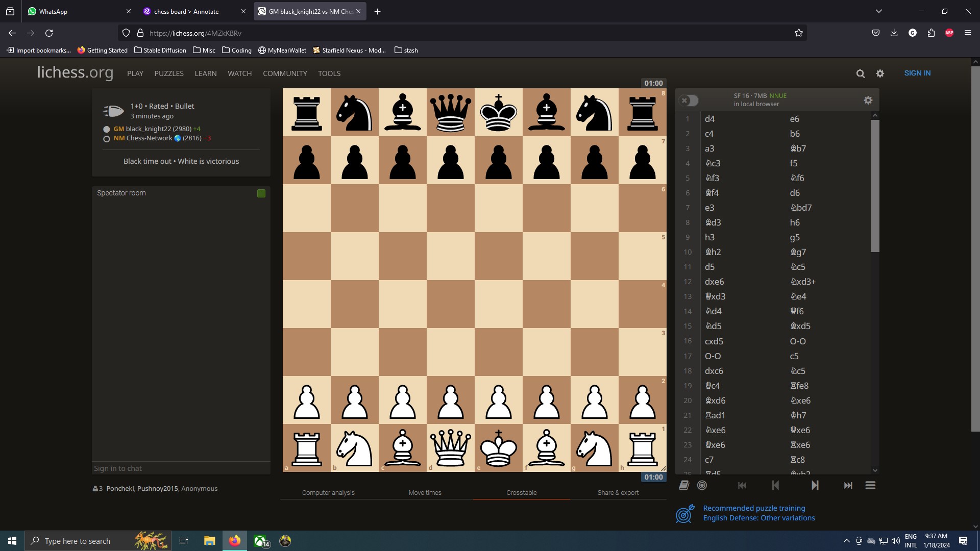Select the practice-with-computer target icon
Screen dimensions: 980x551
tap(702, 485)
